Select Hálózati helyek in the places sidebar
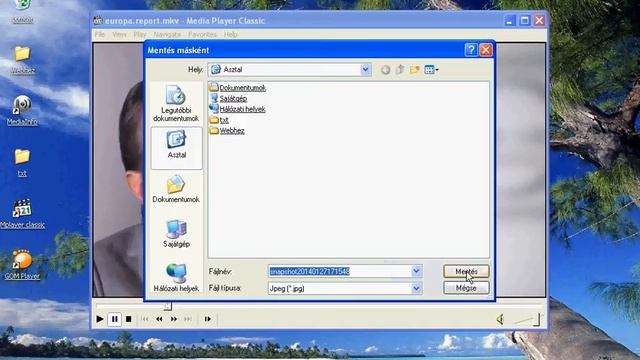The image size is (640, 360). 176,278
